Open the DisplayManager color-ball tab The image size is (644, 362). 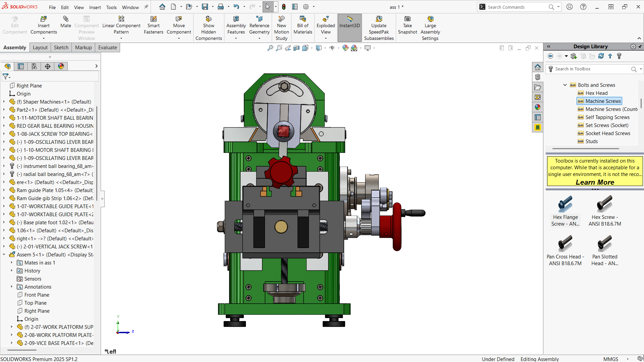(x=61, y=66)
